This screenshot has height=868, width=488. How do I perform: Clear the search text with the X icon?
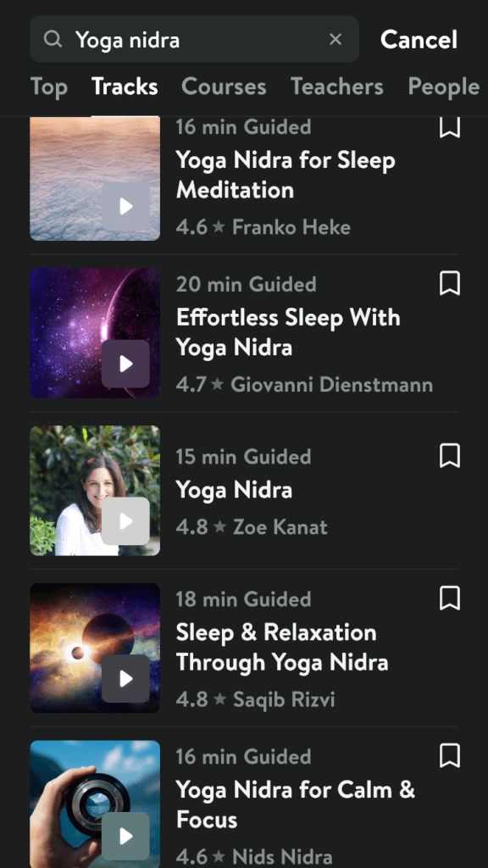[335, 39]
